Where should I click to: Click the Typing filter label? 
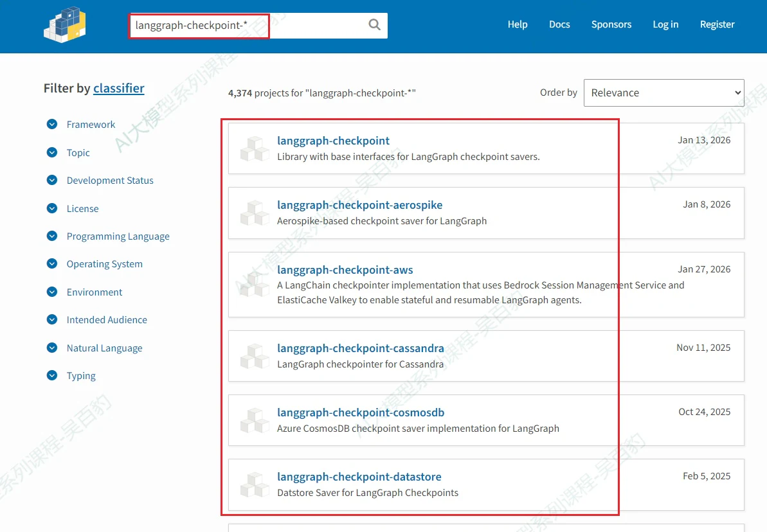81,376
